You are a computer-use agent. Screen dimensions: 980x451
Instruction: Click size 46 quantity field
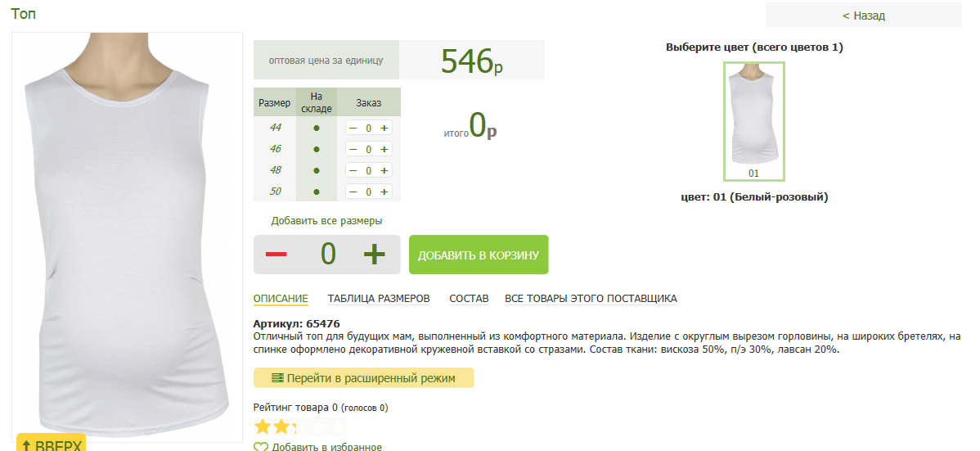(369, 149)
